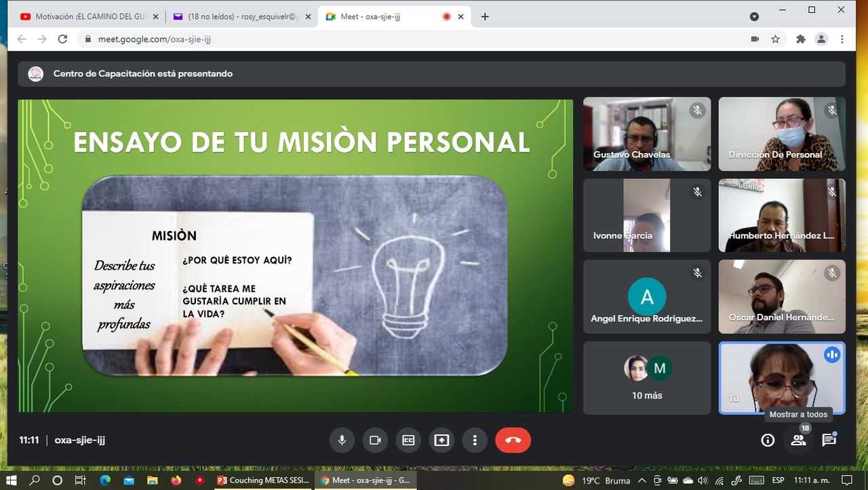Launch Firefox from the taskbar
The image size is (868, 490).
point(176,481)
